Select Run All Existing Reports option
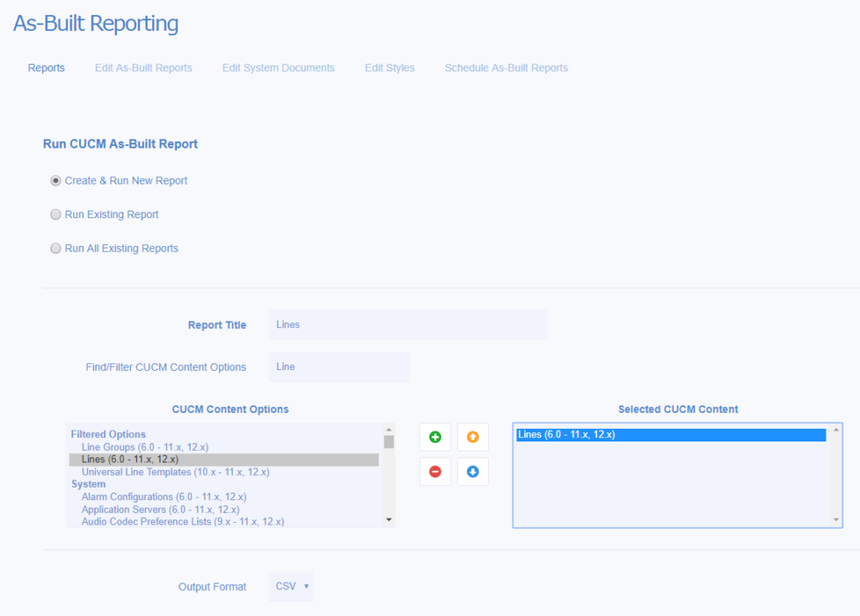Screen dimensions: 860x616 click(x=55, y=248)
